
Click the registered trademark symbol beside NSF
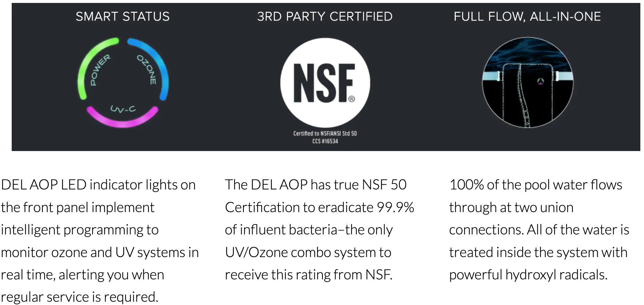[352, 99]
